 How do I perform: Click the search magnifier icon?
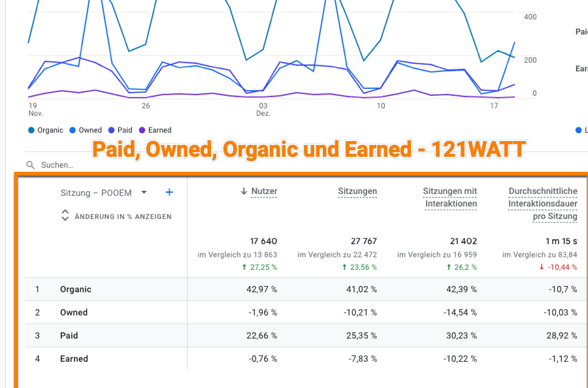pos(31,165)
